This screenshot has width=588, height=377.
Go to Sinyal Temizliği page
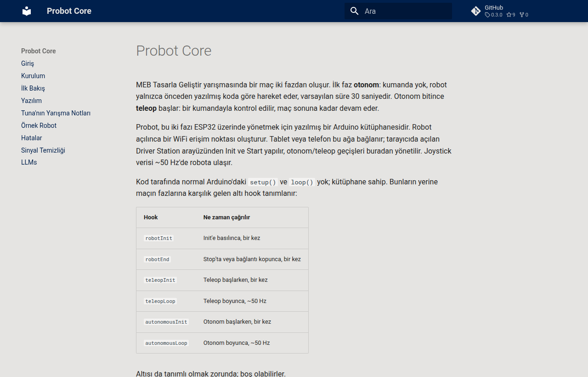(x=43, y=150)
